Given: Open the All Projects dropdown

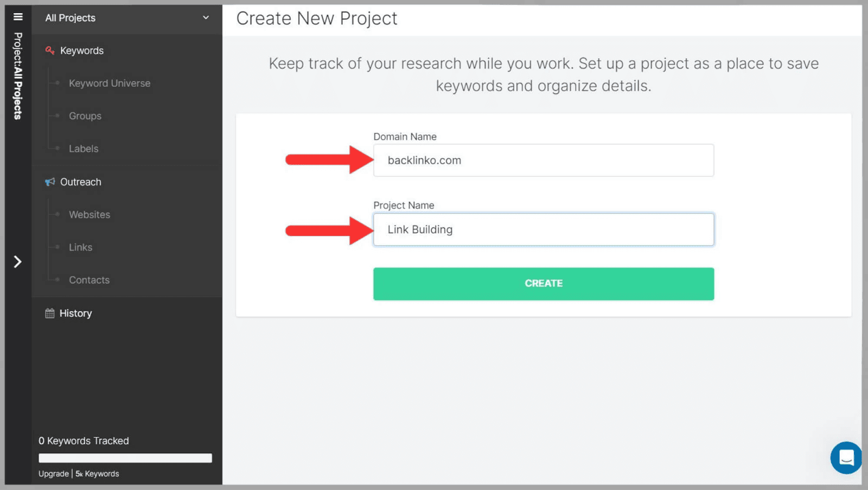Looking at the screenshot, I should [x=127, y=18].
